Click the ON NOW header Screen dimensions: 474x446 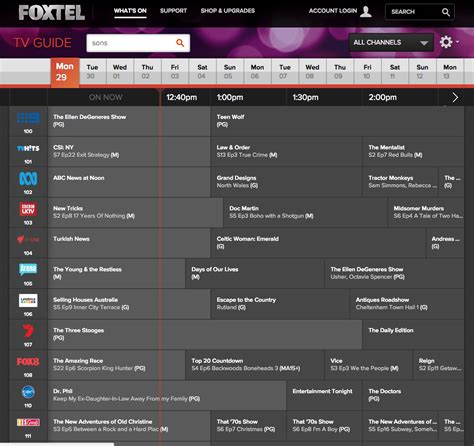pyautogui.click(x=105, y=97)
